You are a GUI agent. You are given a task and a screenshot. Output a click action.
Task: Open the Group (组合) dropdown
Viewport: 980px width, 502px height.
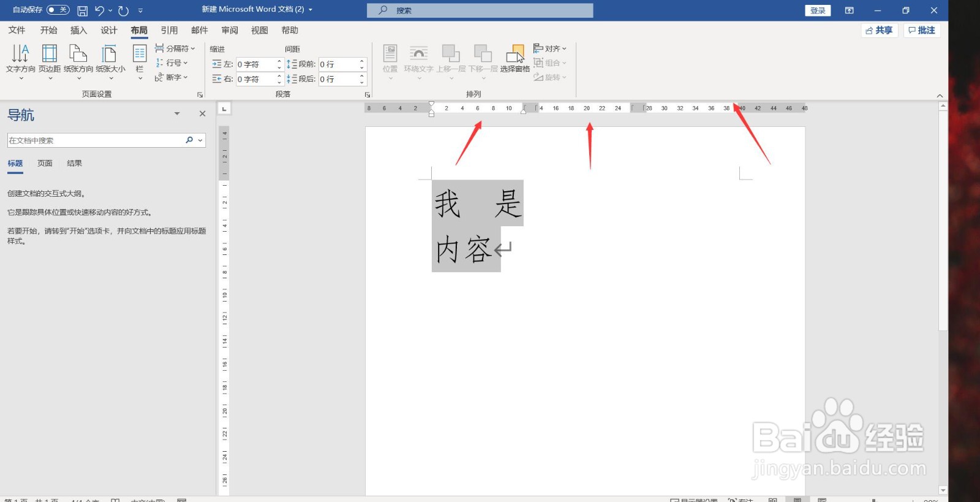tap(550, 63)
